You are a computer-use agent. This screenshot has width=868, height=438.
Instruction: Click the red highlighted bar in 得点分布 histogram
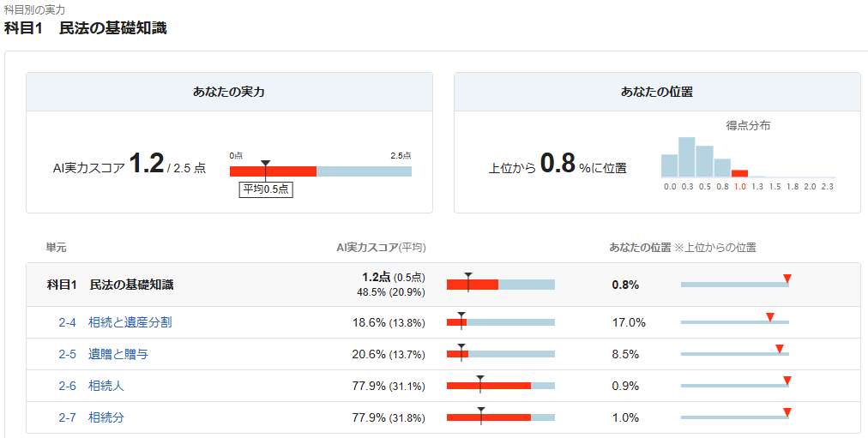pos(739,173)
